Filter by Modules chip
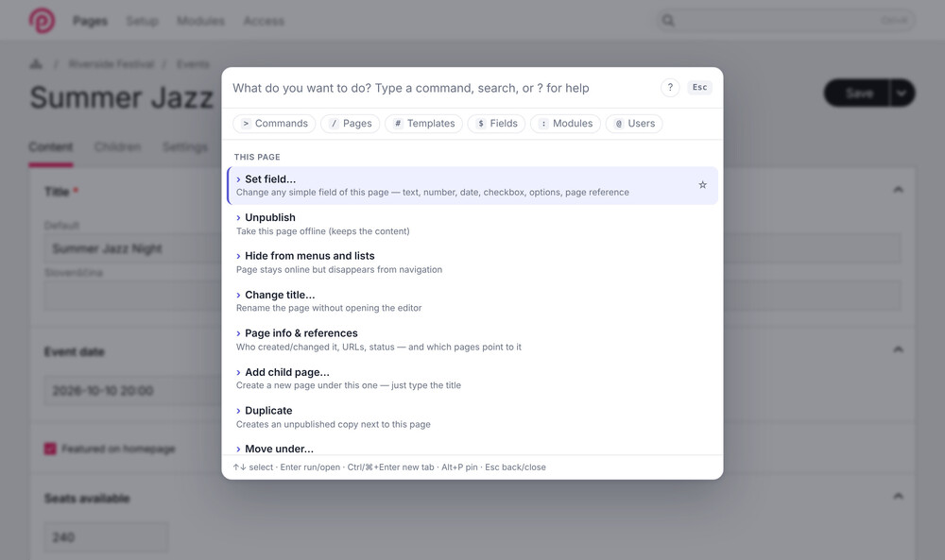 (x=565, y=124)
